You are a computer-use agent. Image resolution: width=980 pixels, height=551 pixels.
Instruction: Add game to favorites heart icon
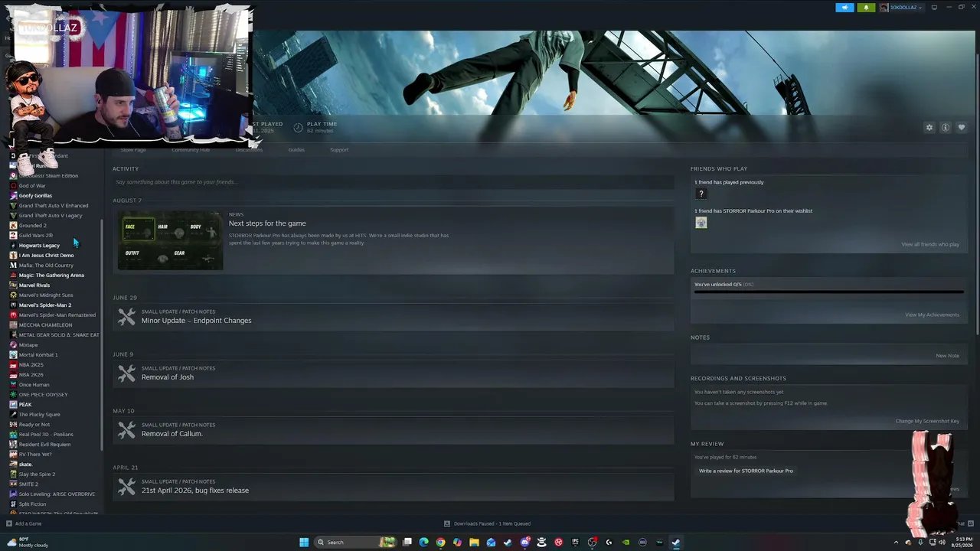pyautogui.click(x=962, y=128)
